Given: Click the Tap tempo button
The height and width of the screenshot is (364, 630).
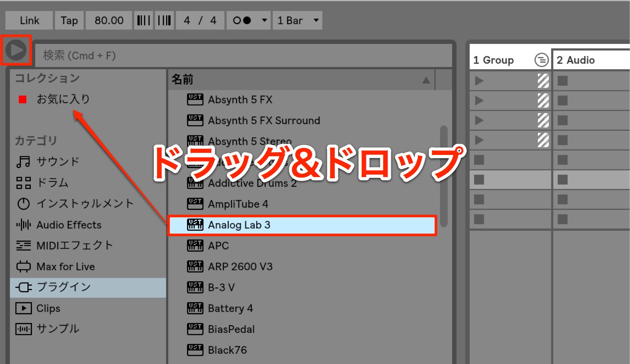Looking at the screenshot, I should click(x=69, y=20).
